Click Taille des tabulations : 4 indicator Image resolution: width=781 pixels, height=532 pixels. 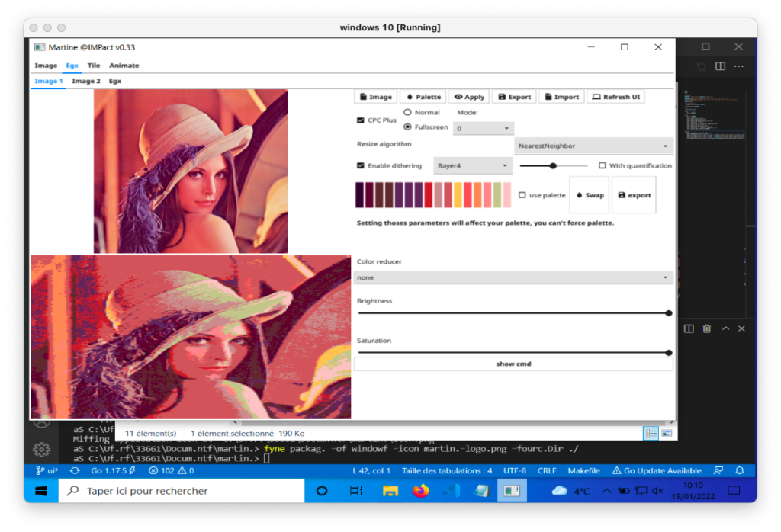pyautogui.click(x=447, y=470)
